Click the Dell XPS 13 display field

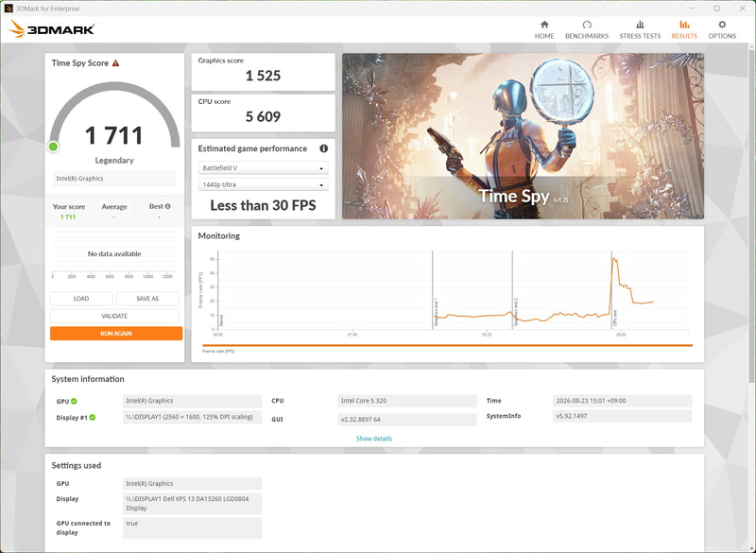tap(192, 503)
